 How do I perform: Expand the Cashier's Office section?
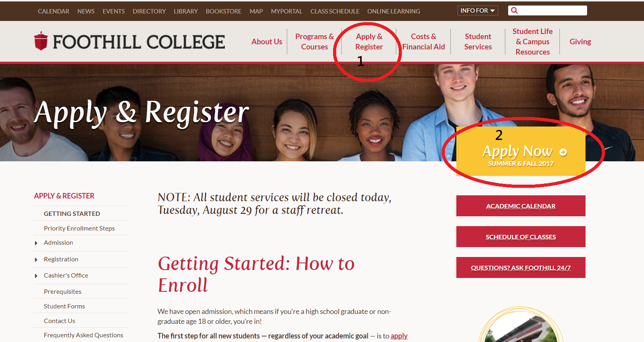coord(36,276)
